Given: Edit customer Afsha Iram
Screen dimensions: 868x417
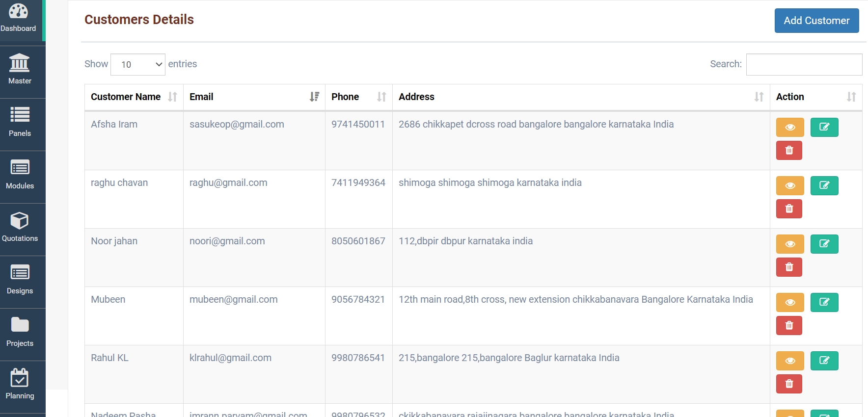Looking at the screenshot, I should [824, 128].
